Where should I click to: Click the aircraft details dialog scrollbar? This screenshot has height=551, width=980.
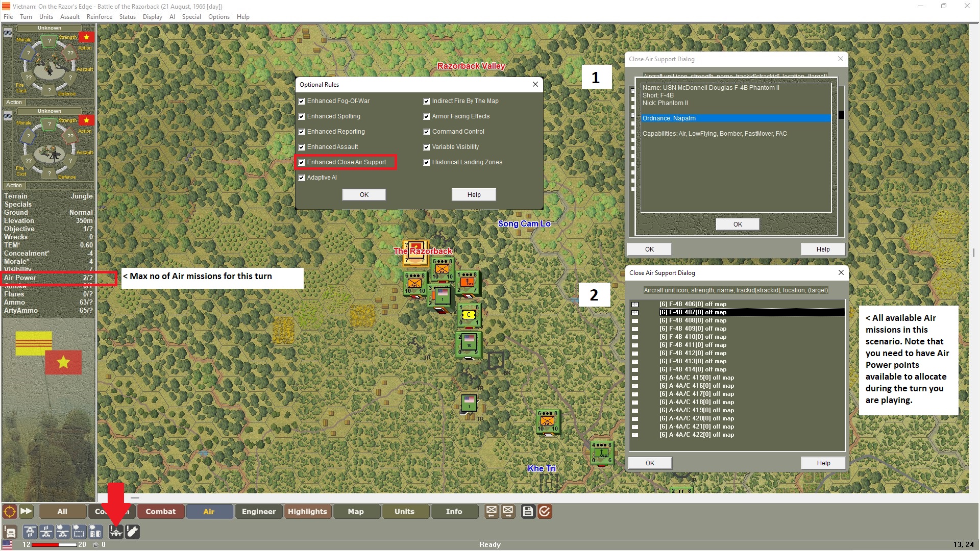841,115
